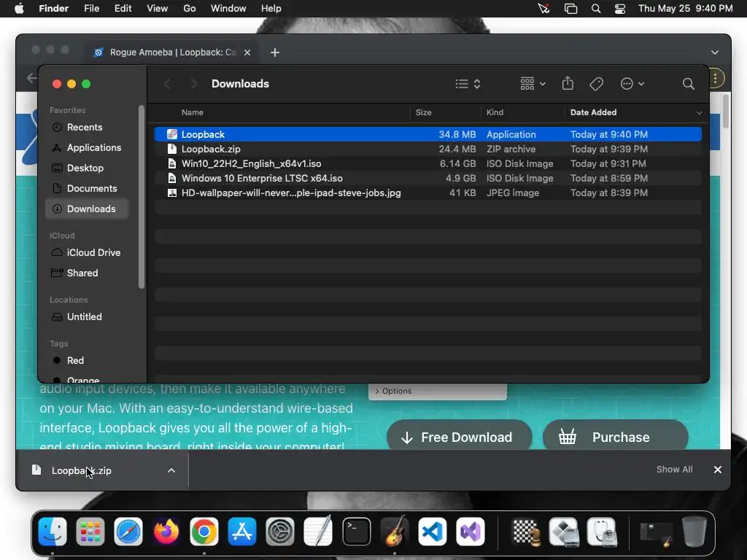747x560 pixels.
Task: Open Spotlight search in menu bar
Action: pos(595,9)
